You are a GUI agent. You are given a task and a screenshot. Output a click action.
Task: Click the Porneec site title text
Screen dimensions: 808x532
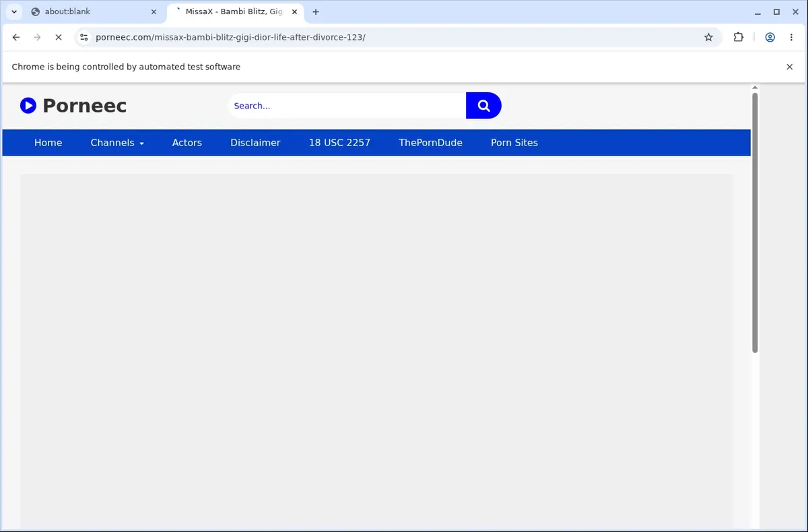click(84, 106)
